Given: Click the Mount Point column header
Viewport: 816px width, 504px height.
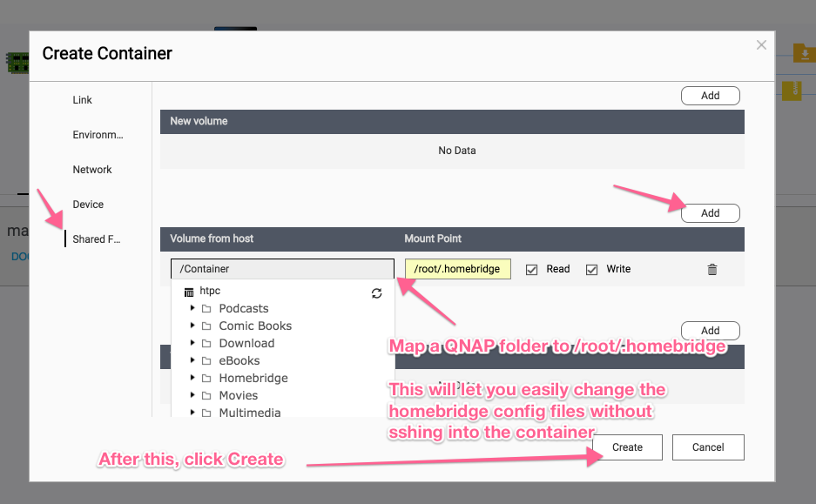Looking at the screenshot, I should 433,239.
